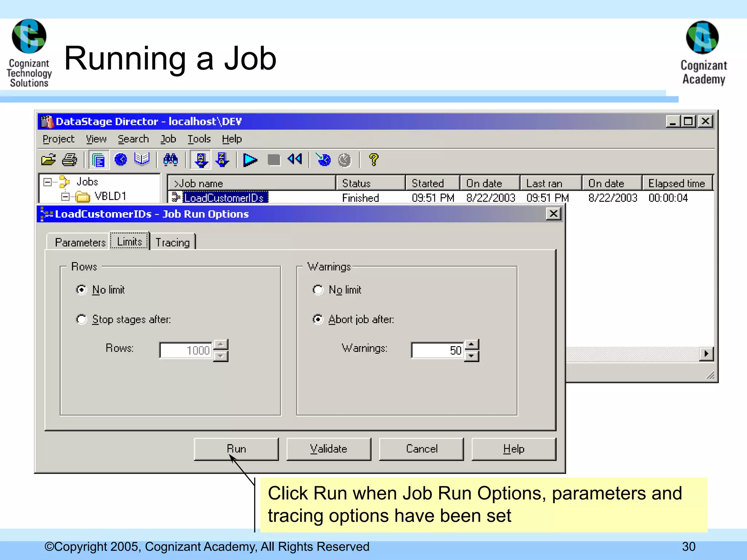Collapse the VBLD1 folder node
The image size is (747, 560).
point(65,197)
